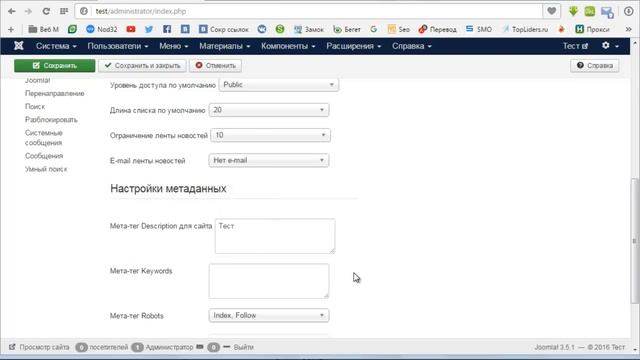
Task: Go back with browser back arrow
Action: tap(11, 11)
